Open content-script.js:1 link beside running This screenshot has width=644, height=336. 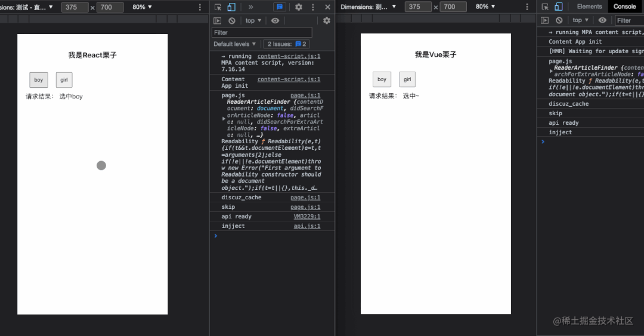(289, 56)
